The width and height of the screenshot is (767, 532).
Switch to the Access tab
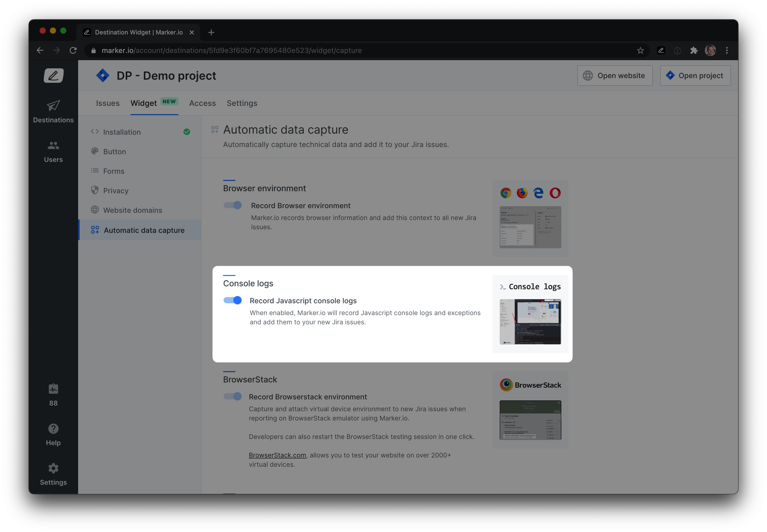pos(202,103)
